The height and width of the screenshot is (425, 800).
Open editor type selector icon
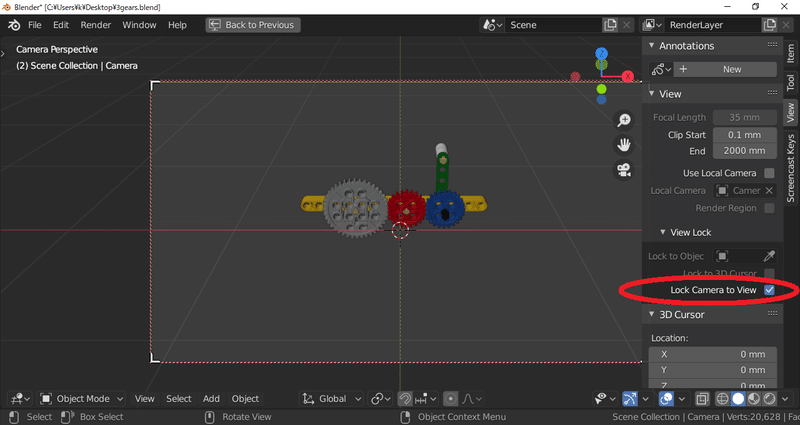[20, 399]
